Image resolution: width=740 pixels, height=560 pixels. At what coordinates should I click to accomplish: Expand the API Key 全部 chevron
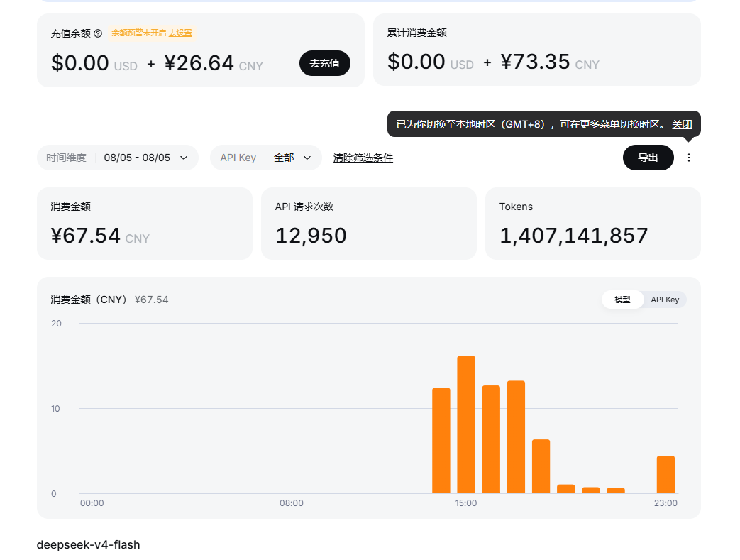point(307,158)
